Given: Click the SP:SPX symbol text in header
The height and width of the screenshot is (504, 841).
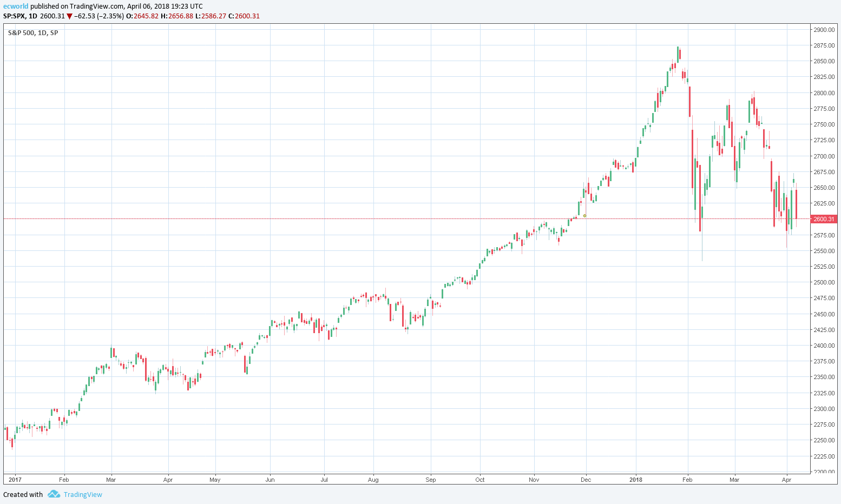Looking at the screenshot, I should (x=15, y=16).
